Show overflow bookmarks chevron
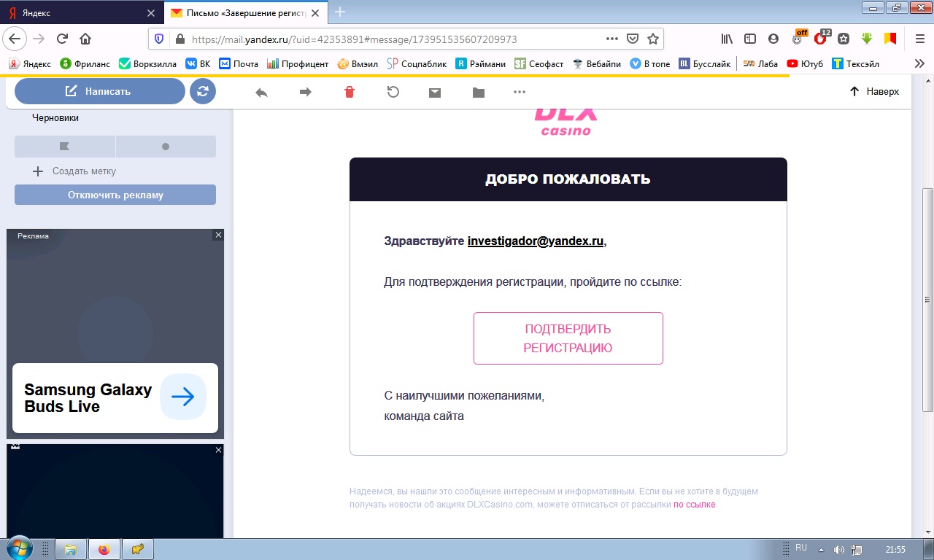 point(919,63)
